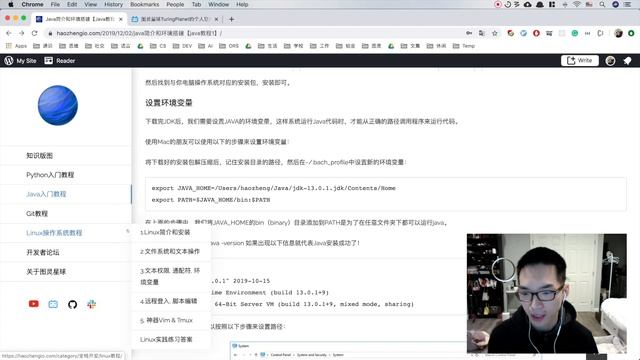640x360 pixels.
Task: Open the Temp bookmarks folder
Action: [464, 46]
